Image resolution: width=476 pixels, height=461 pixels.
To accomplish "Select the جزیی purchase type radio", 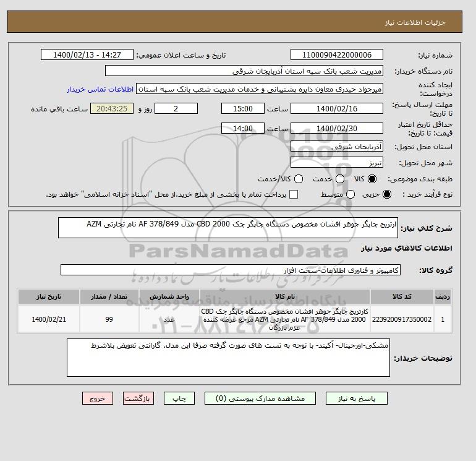I will coord(387,194).
